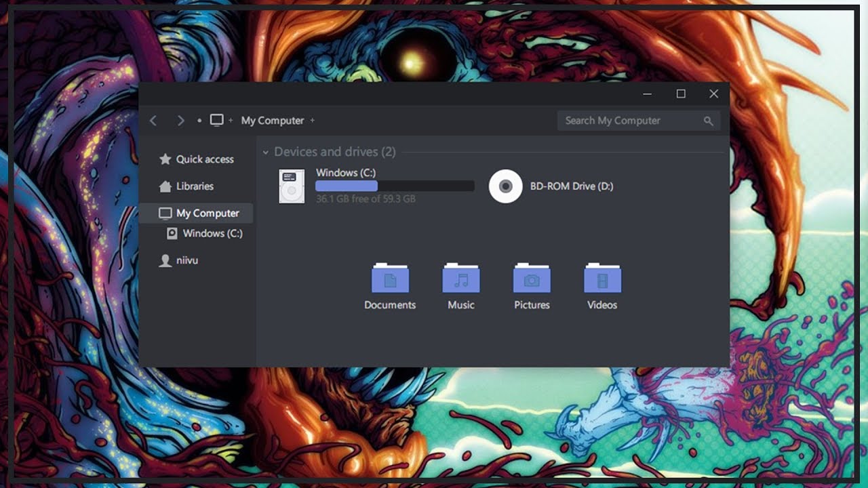The height and width of the screenshot is (488, 868).
Task: Click the Libraries sidebar icon
Action: (x=165, y=186)
